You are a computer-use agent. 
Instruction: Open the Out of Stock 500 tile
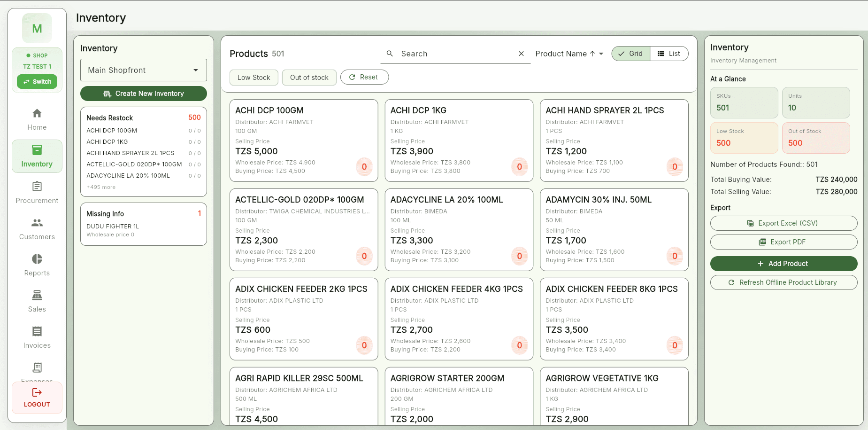[816, 138]
